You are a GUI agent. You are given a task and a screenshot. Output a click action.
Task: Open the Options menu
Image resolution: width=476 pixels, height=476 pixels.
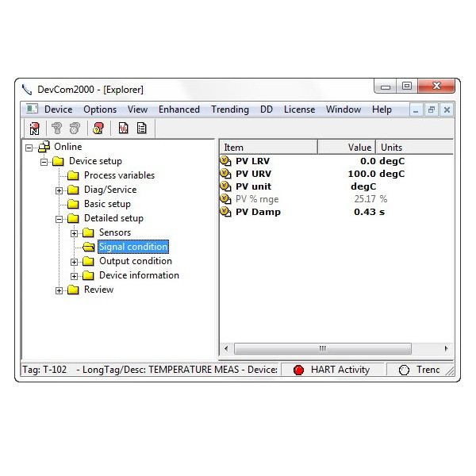(x=100, y=109)
